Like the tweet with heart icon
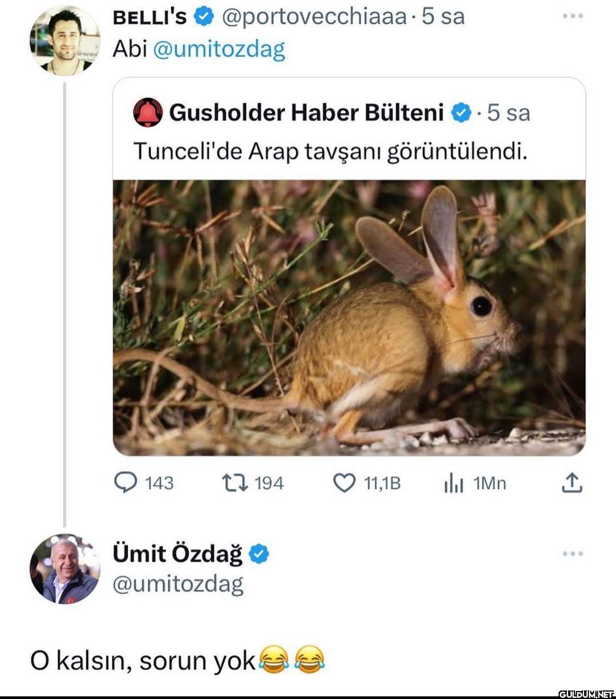Image resolution: width=616 pixels, height=699 pixels. (x=344, y=483)
